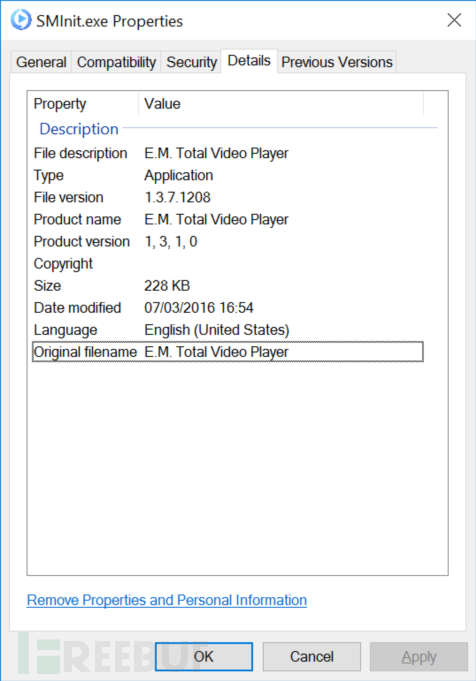This screenshot has height=681, width=476.
Task: Click the Application type value
Action: (x=178, y=175)
